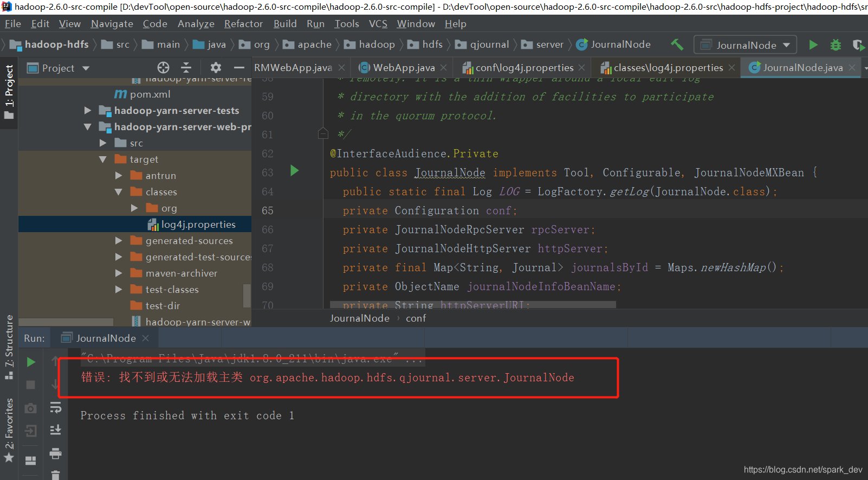Close the conf\log4j.properties tab
This screenshot has width=868, height=480.
pos(581,67)
